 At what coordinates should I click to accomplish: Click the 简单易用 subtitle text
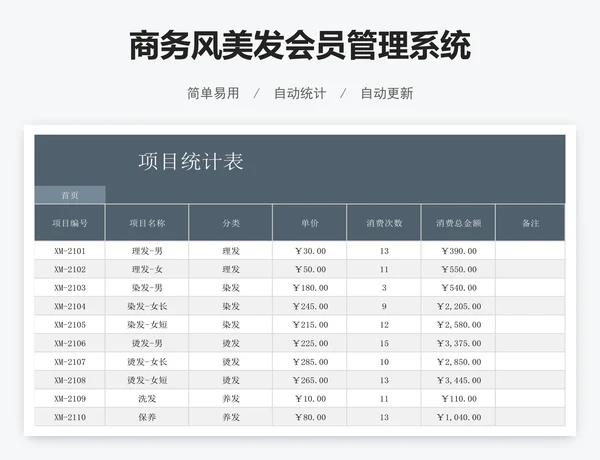pyautogui.click(x=213, y=93)
